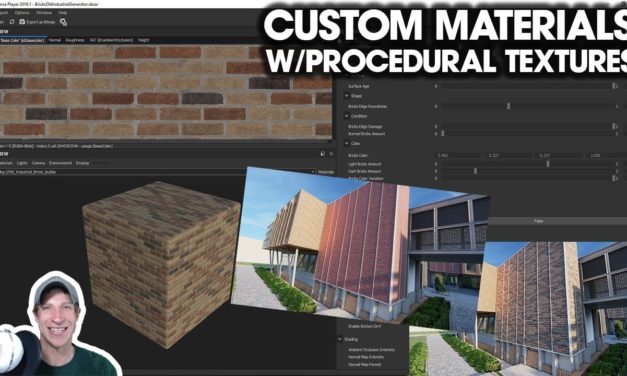Click the Dark Bricks Amount slider handle
Viewport: 627px width, 376px height.
pyautogui.click(x=475, y=171)
